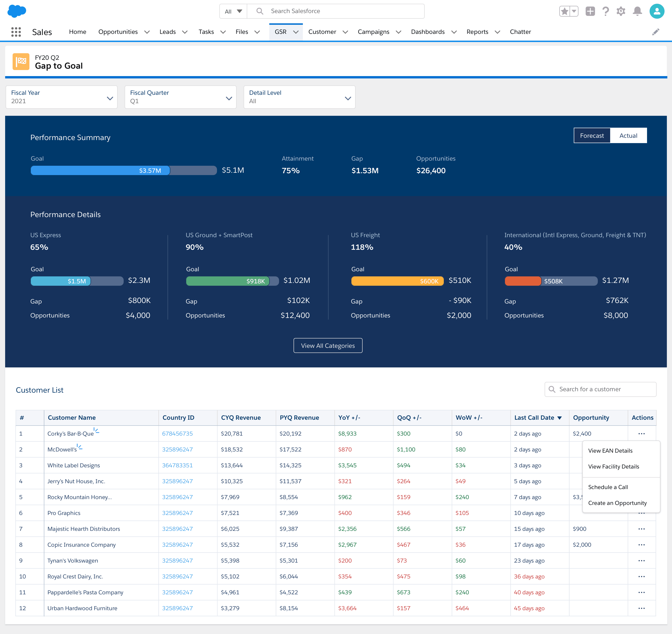Click the overall Goal progress bar showing $3.57M
The height and width of the screenshot is (634, 672).
point(124,170)
